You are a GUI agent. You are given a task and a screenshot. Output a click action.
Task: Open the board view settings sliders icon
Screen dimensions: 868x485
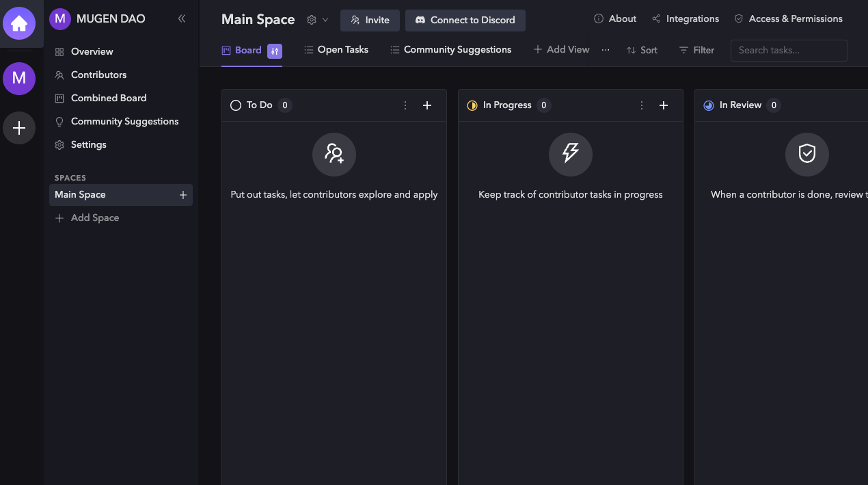click(x=275, y=51)
